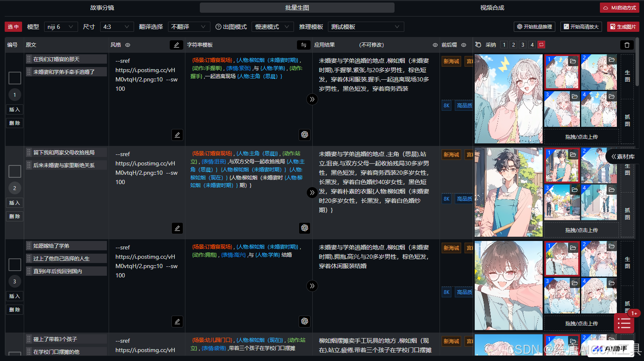Open the 推理模板 测试模板 dropdown
Viewport: 644px width, 361px height.
366,27
